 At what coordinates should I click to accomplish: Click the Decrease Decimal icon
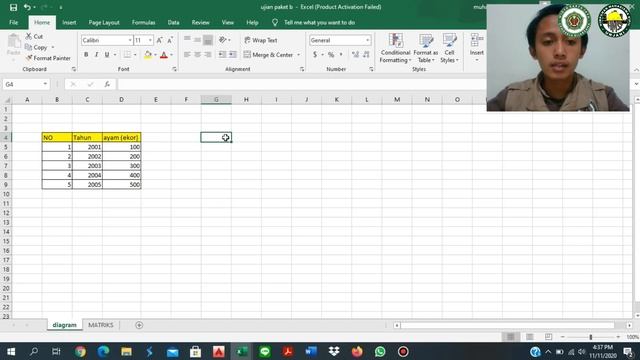(366, 55)
